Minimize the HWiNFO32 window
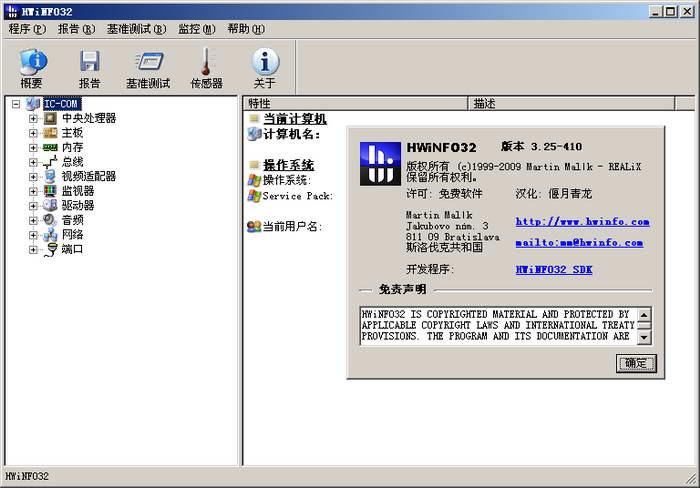The height and width of the screenshot is (488, 700). pyautogui.click(x=655, y=12)
